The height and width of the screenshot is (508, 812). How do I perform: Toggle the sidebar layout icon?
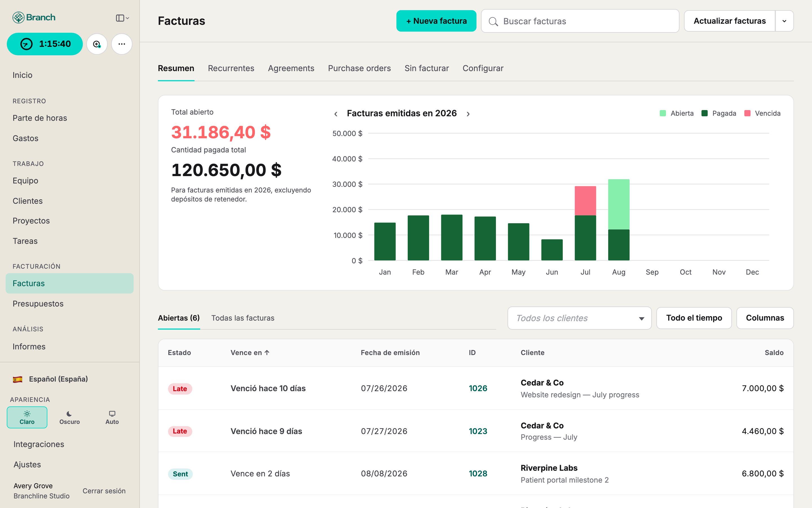pos(122,18)
